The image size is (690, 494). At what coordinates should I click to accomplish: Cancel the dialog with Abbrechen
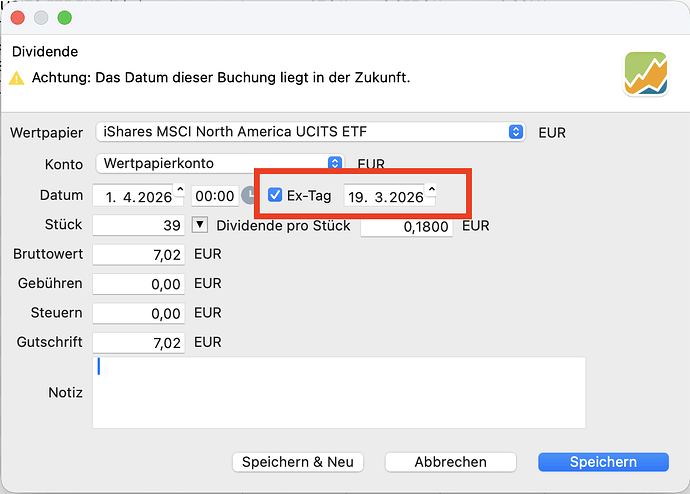coord(450,462)
